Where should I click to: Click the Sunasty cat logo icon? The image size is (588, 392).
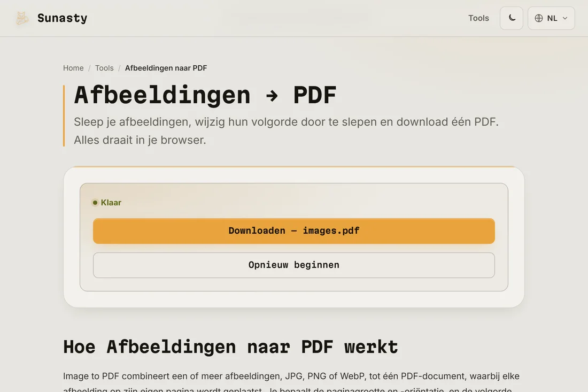[x=22, y=18]
